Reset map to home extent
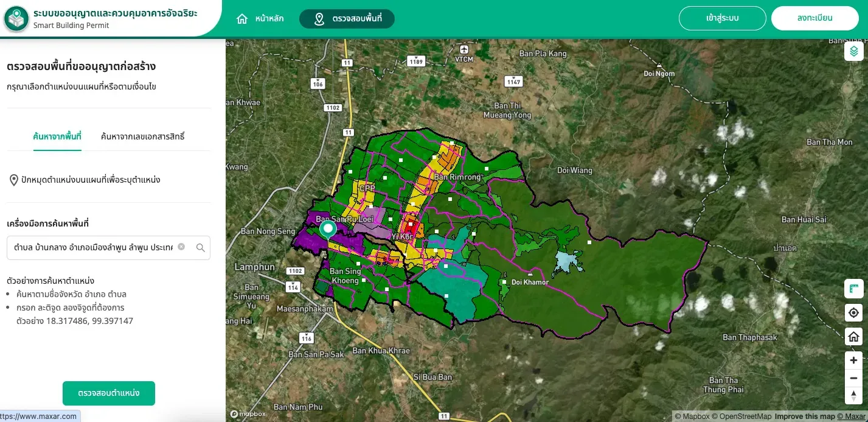Screen dimensions: 868x422 (853, 337)
